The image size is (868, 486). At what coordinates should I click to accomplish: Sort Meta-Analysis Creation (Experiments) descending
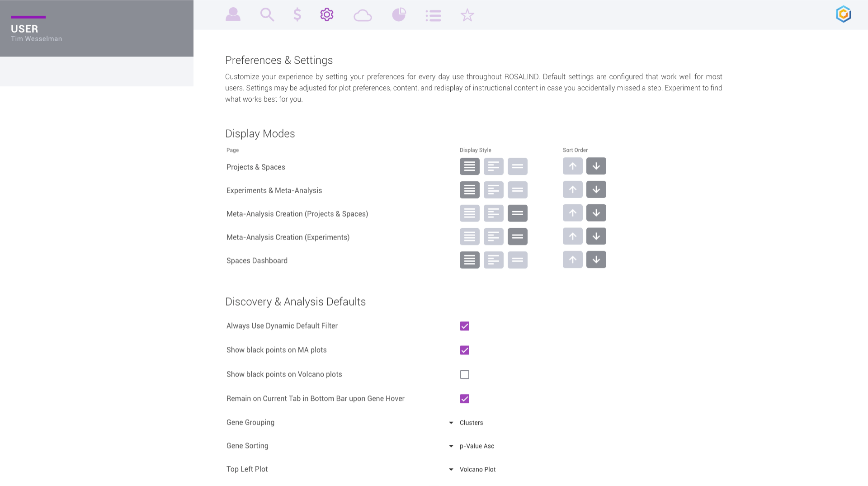coord(596,236)
